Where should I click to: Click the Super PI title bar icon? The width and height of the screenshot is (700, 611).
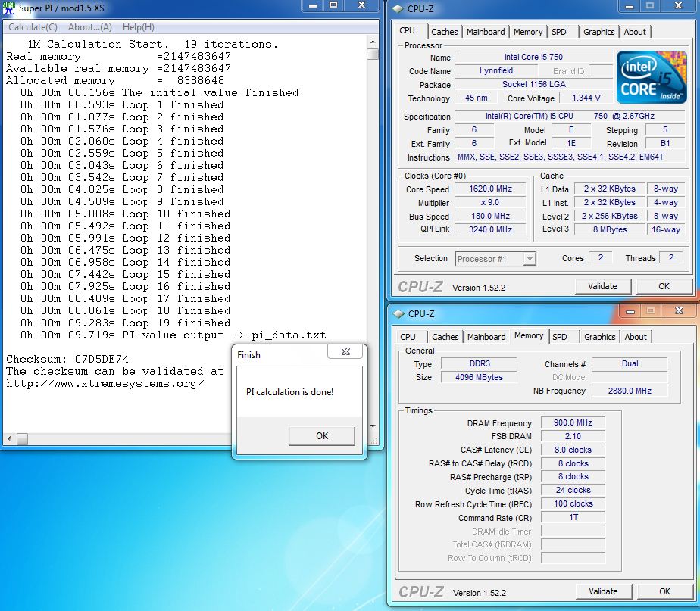[8, 8]
